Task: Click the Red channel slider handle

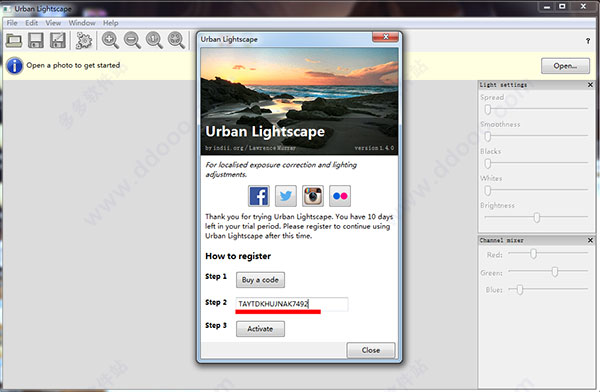Action: click(533, 253)
